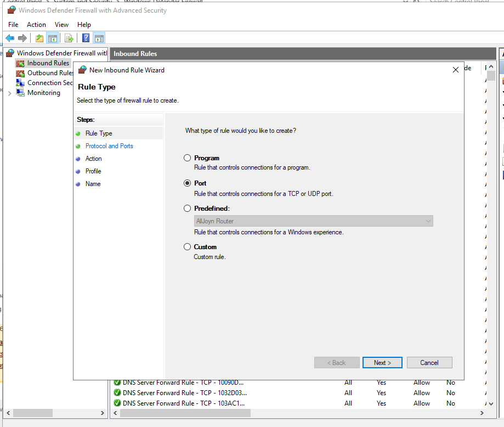The height and width of the screenshot is (427, 504).
Task: Click the Action step in Steps list
Action: [94, 159]
